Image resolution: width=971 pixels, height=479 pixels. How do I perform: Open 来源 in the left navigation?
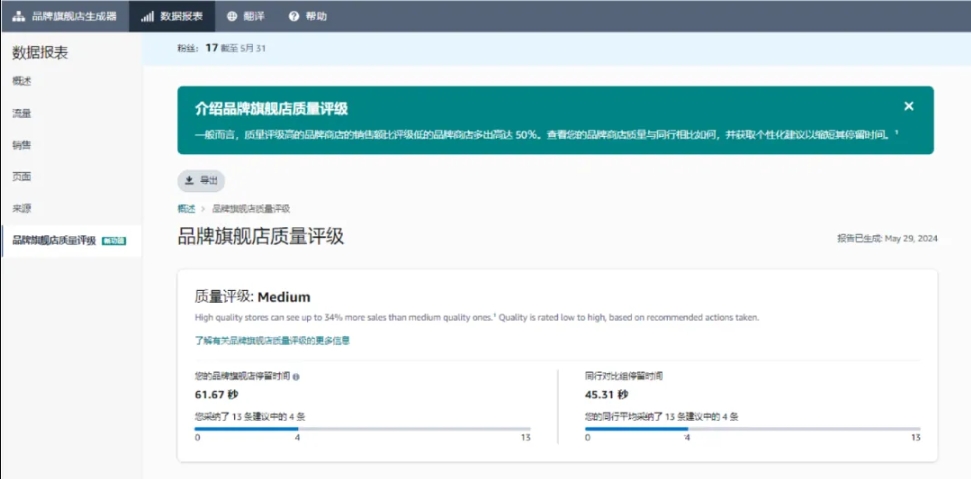[x=22, y=209]
